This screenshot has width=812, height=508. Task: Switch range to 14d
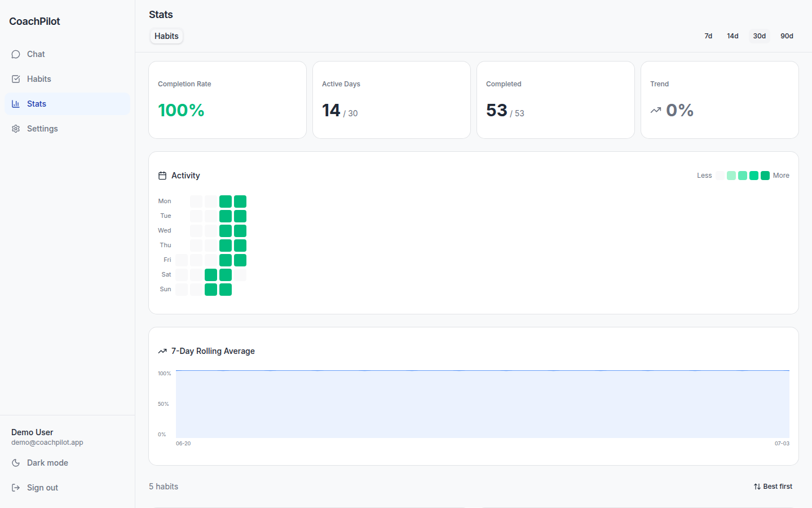732,36
